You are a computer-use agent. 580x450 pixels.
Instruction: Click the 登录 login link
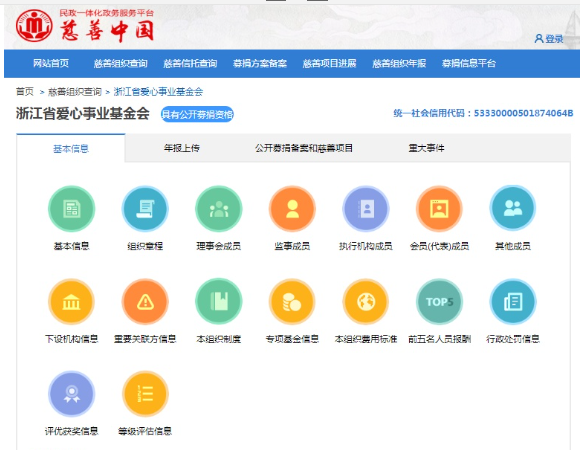tap(554, 39)
